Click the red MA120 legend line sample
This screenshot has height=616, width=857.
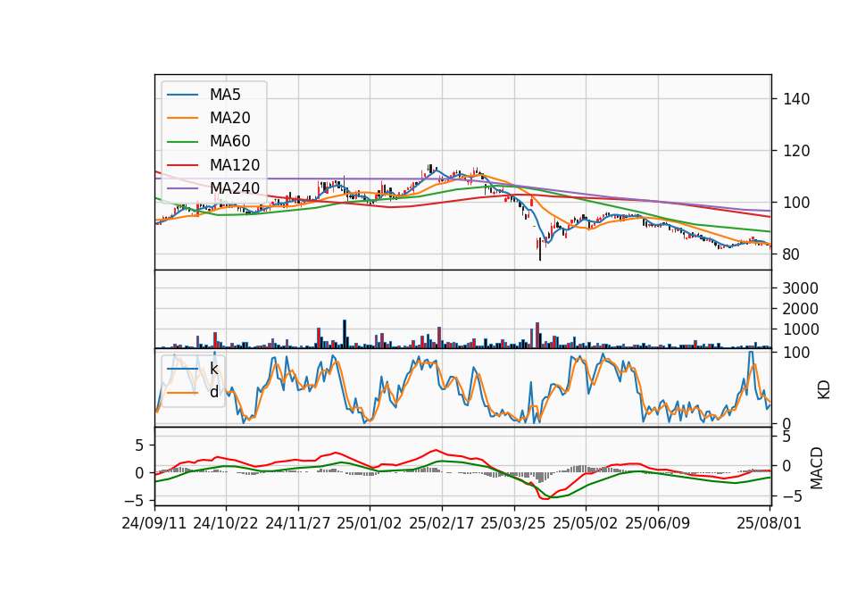[x=182, y=165]
